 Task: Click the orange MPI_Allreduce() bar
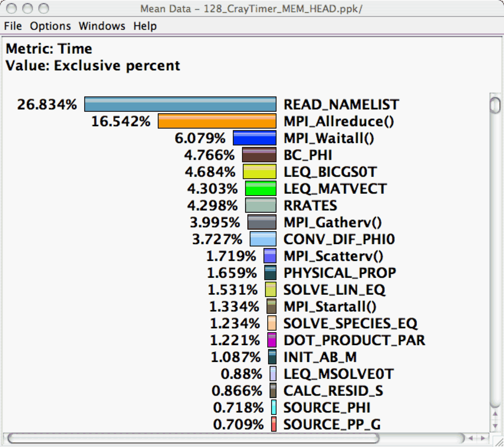coord(217,121)
